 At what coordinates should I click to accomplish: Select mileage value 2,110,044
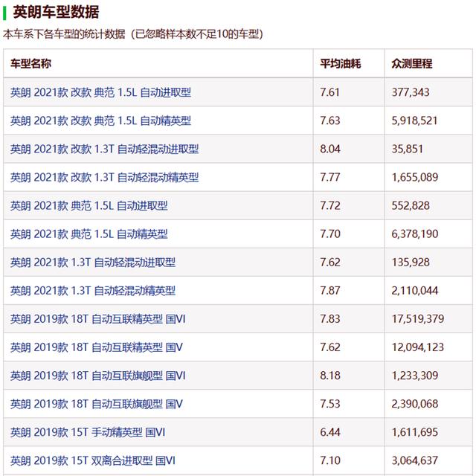click(x=415, y=291)
